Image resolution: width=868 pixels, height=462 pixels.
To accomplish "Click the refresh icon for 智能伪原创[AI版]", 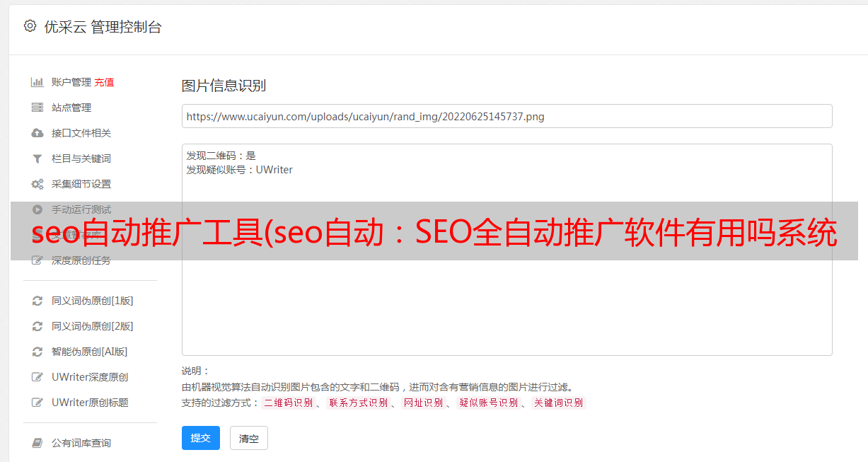I will pyautogui.click(x=37, y=352).
